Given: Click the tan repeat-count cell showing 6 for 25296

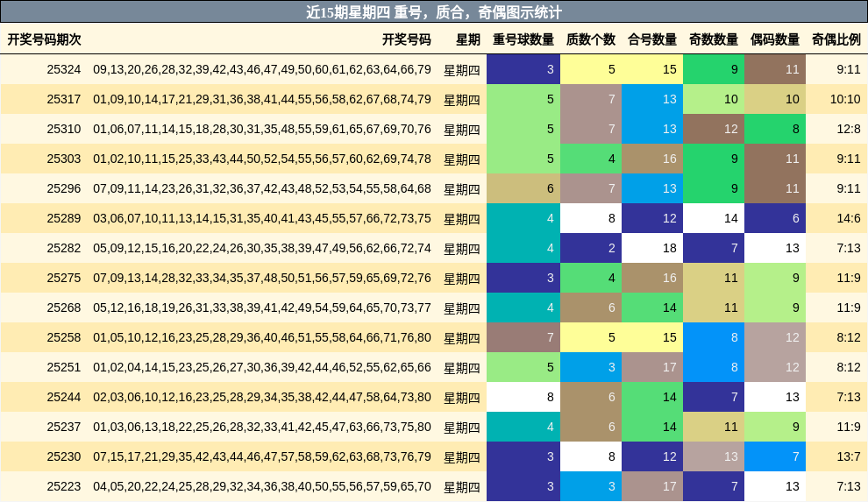Looking at the screenshot, I should click(523, 188).
